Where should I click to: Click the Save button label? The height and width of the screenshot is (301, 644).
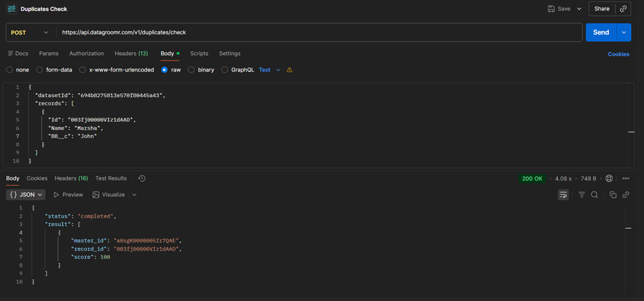[x=563, y=9]
